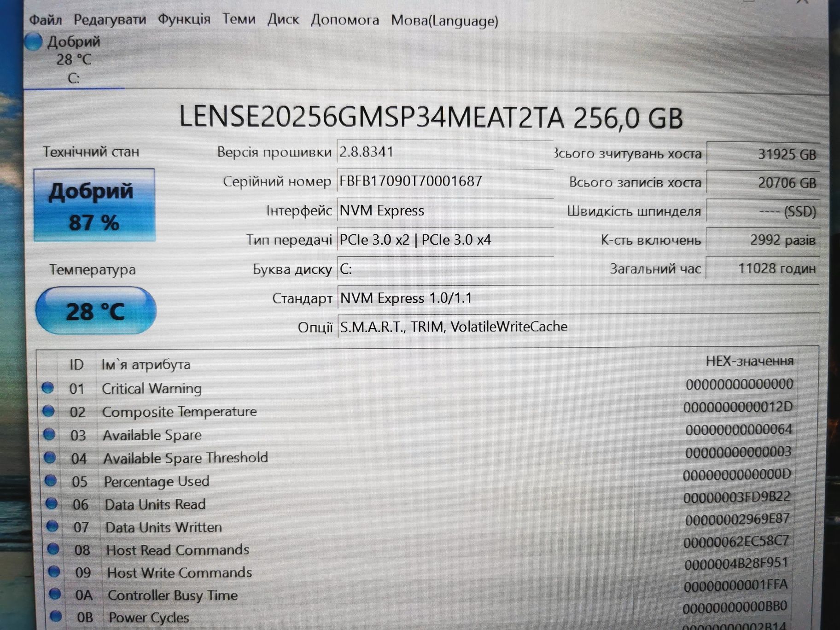The width and height of the screenshot is (840, 630).
Task: Select the Controller Busy Time attribute name
Action: (x=173, y=595)
